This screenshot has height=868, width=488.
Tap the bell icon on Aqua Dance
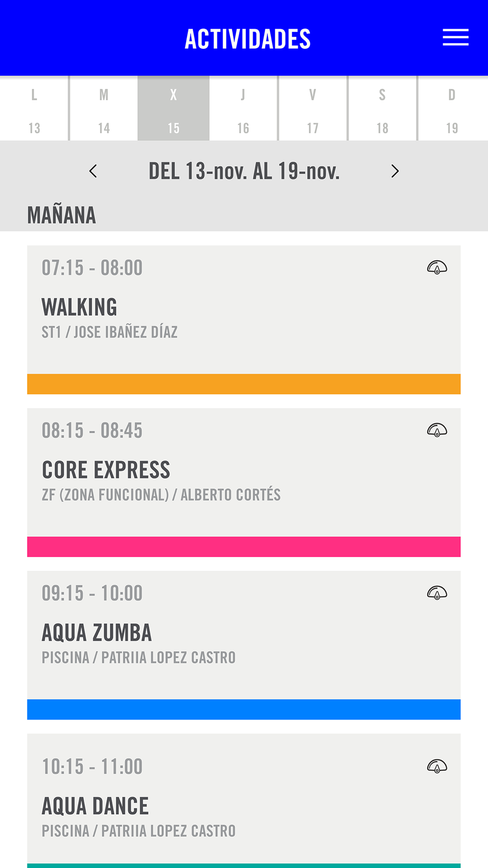[x=437, y=766]
